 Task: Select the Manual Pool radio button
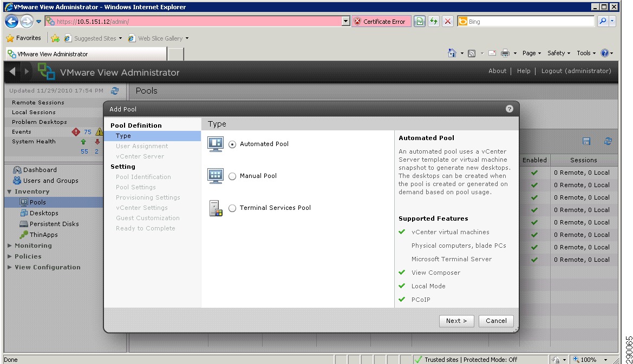tap(232, 176)
